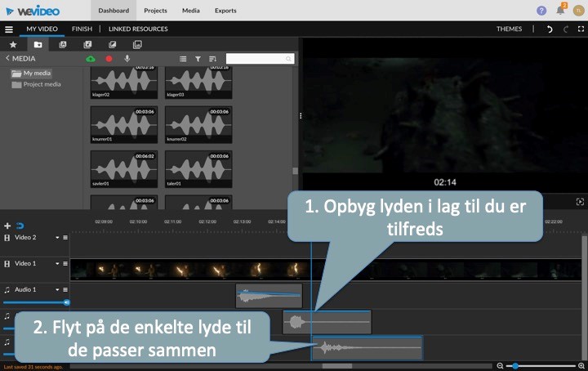Select the My media folder
This screenshot has width=588, height=371.
coord(32,74)
